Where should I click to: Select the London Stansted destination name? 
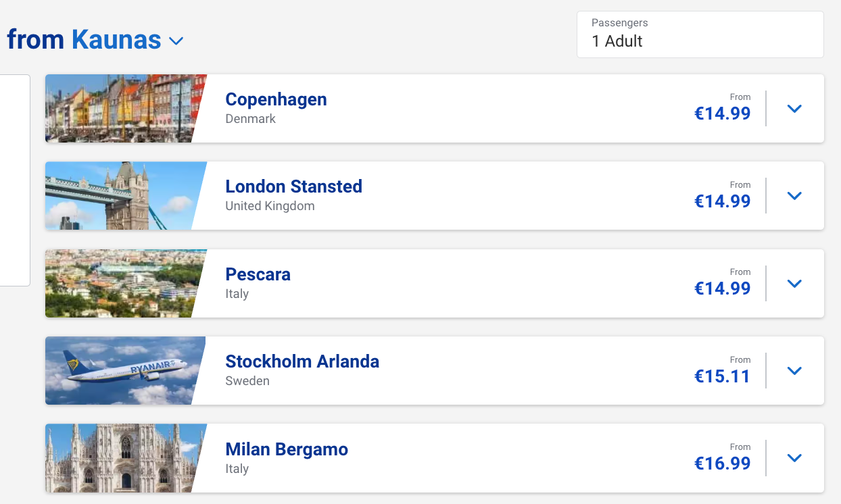coord(293,186)
